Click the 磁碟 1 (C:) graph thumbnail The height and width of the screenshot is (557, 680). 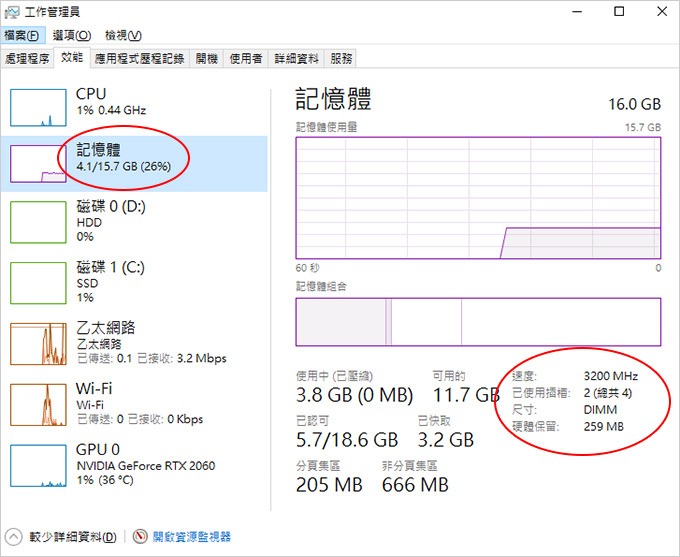38,283
